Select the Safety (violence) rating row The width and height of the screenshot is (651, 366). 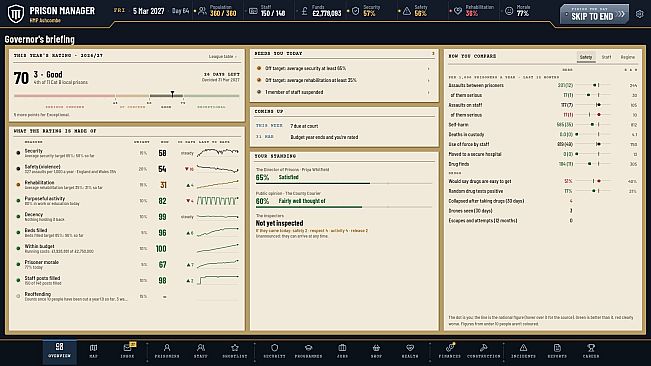pos(127,169)
